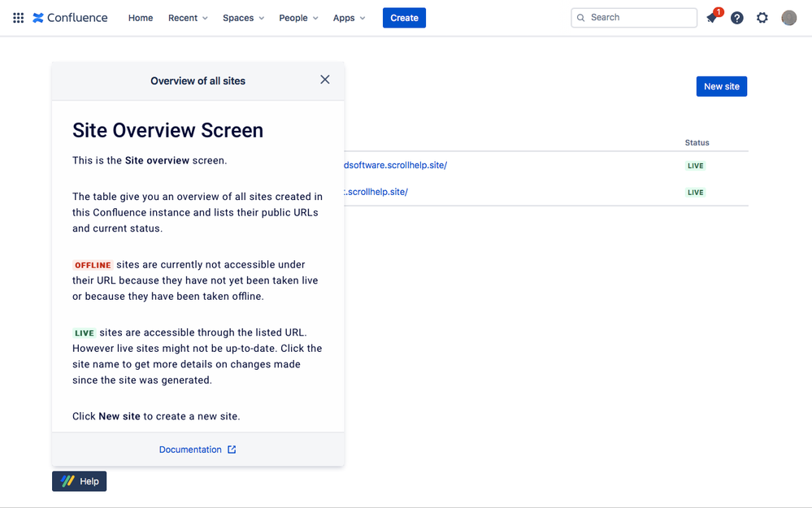Open the Home menu item
This screenshot has height=508, width=812.
pos(141,18)
